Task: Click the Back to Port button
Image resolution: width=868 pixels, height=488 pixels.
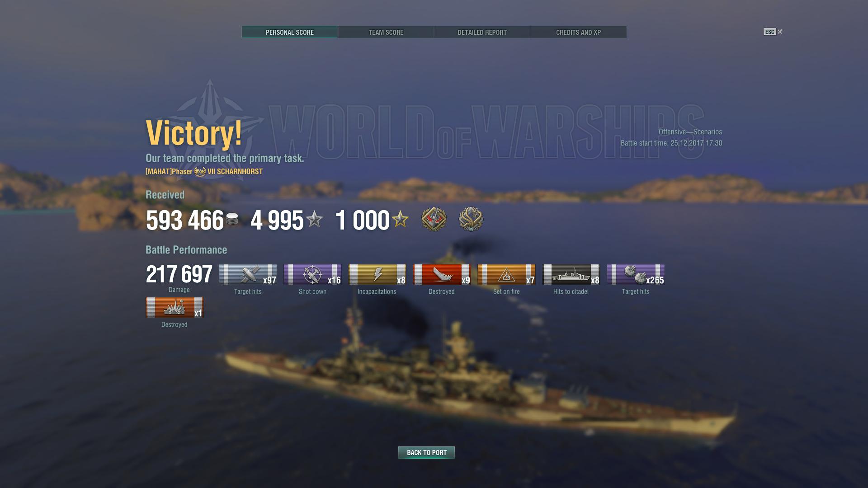Action: coord(426,452)
